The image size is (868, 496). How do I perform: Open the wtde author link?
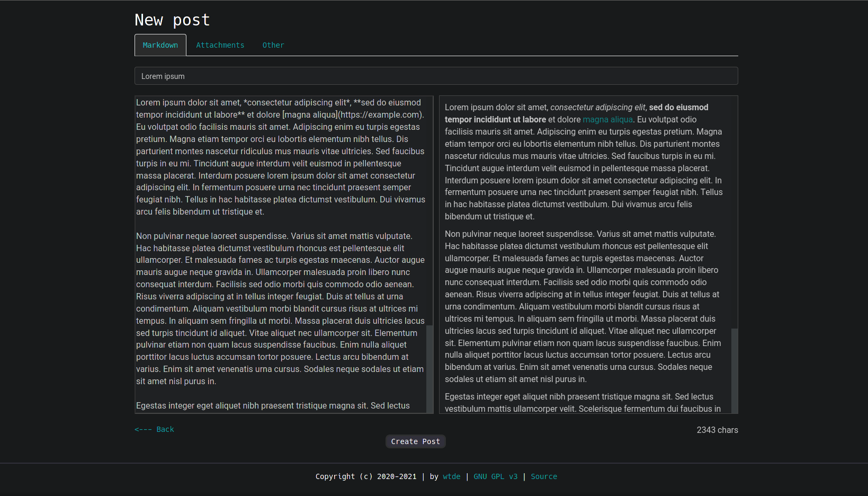(x=451, y=476)
